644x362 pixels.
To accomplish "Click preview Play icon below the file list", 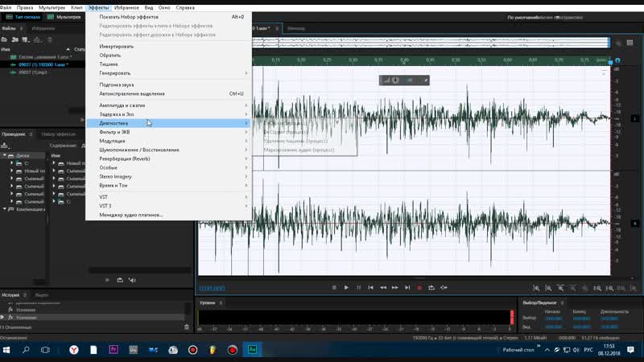I will [107, 280].
